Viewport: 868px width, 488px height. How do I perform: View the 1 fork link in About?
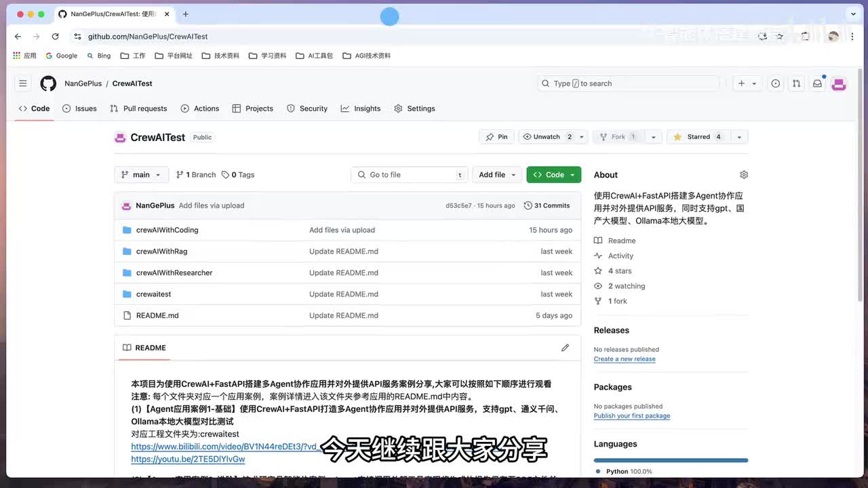[x=611, y=301]
